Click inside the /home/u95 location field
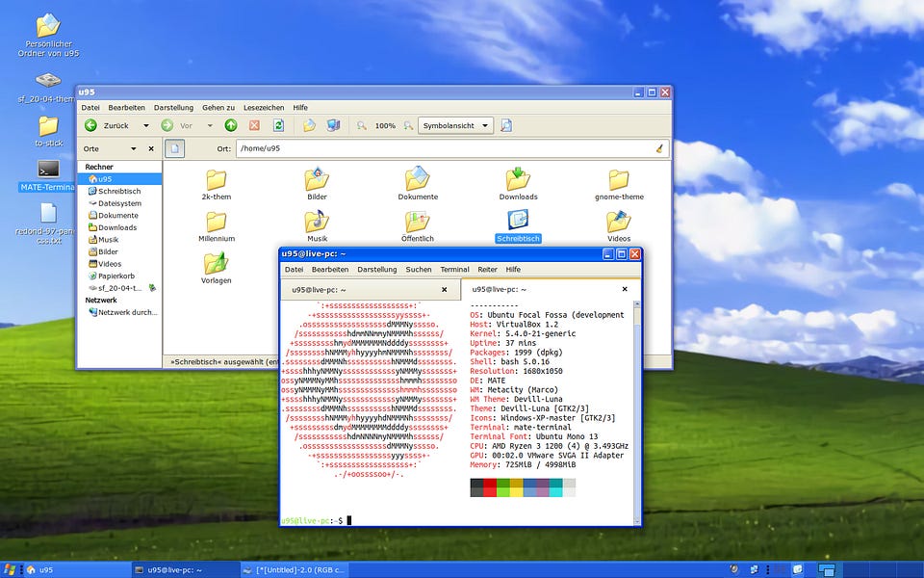Image resolution: width=924 pixels, height=578 pixels. (385, 148)
